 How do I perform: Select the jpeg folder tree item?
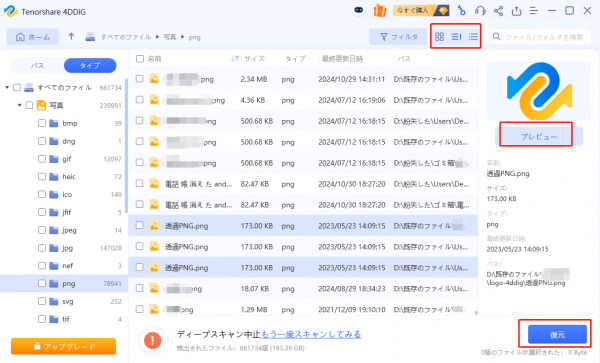pos(64,230)
